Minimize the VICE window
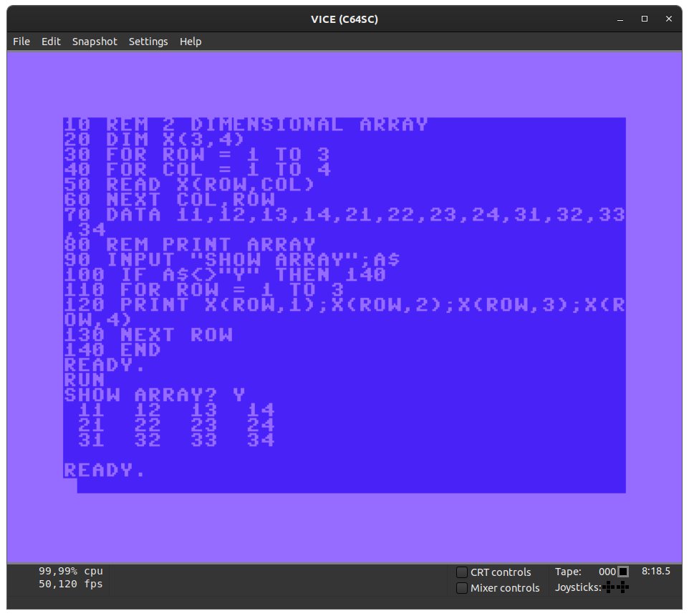Image resolution: width=689 pixels, height=616 pixels. (x=620, y=19)
